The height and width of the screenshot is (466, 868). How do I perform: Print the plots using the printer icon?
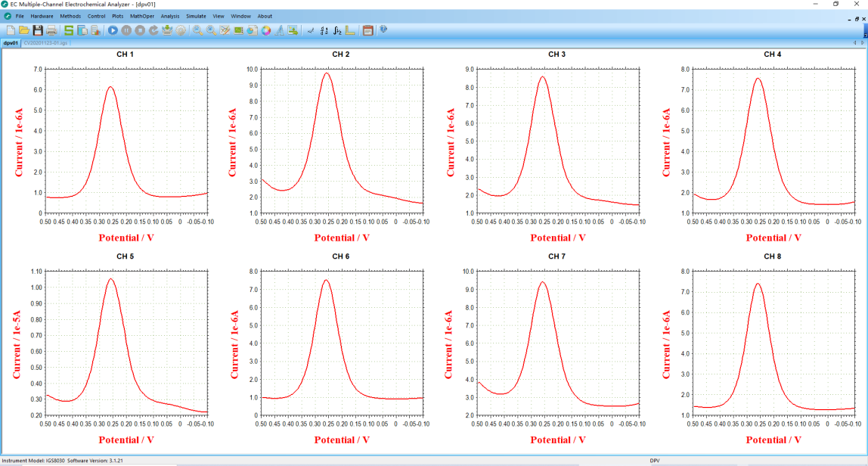click(51, 30)
